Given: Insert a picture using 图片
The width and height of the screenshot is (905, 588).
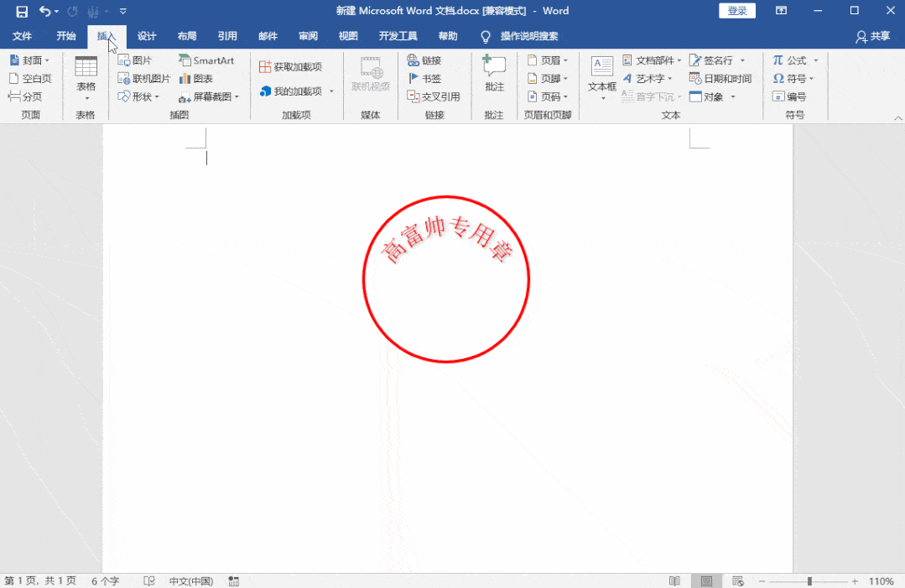Looking at the screenshot, I should 134,60.
